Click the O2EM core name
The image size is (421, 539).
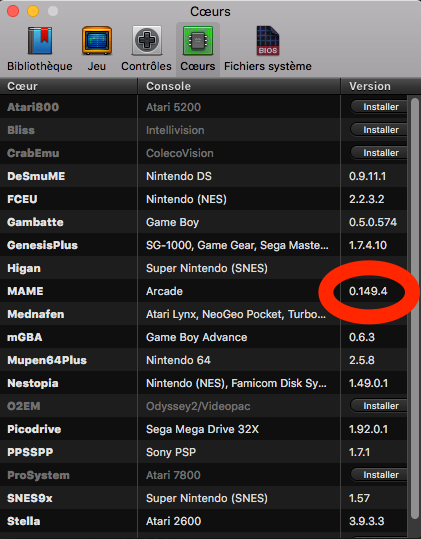[23, 406]
